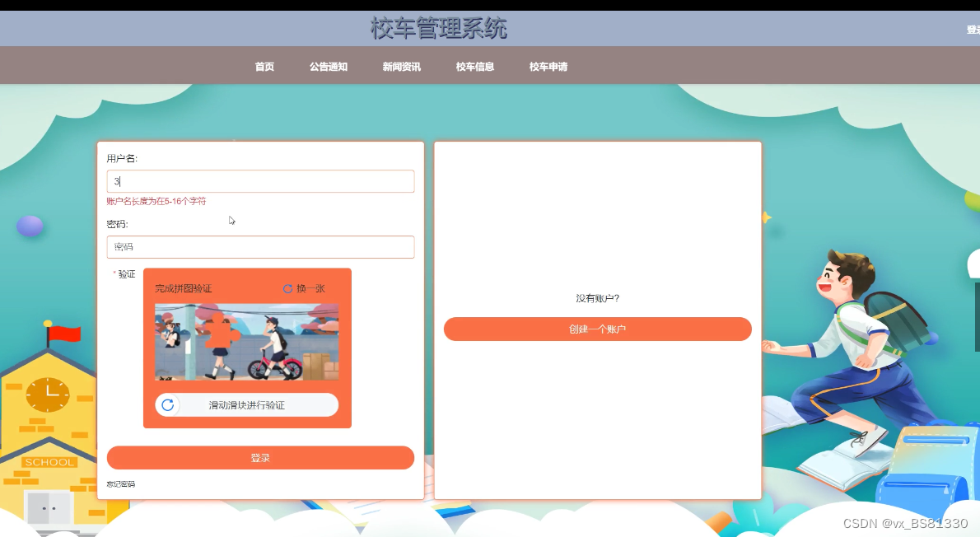Open the 忘记密码 link
This screenshot has width=980, height=537.
click(120, 484)
